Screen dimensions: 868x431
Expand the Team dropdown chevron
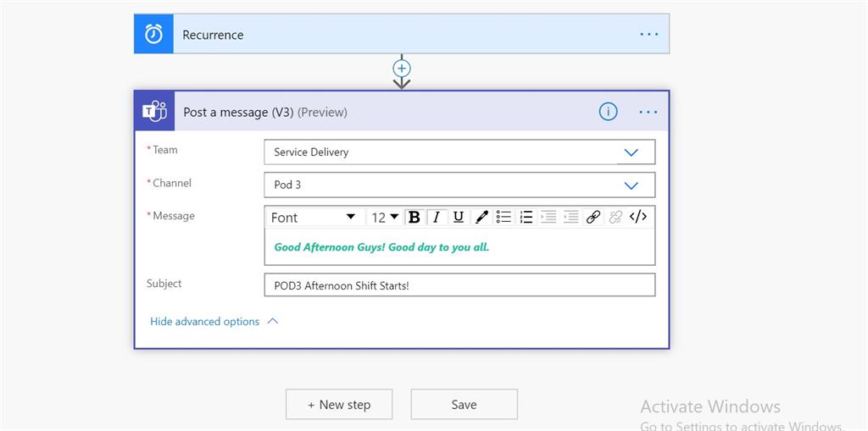631,152
